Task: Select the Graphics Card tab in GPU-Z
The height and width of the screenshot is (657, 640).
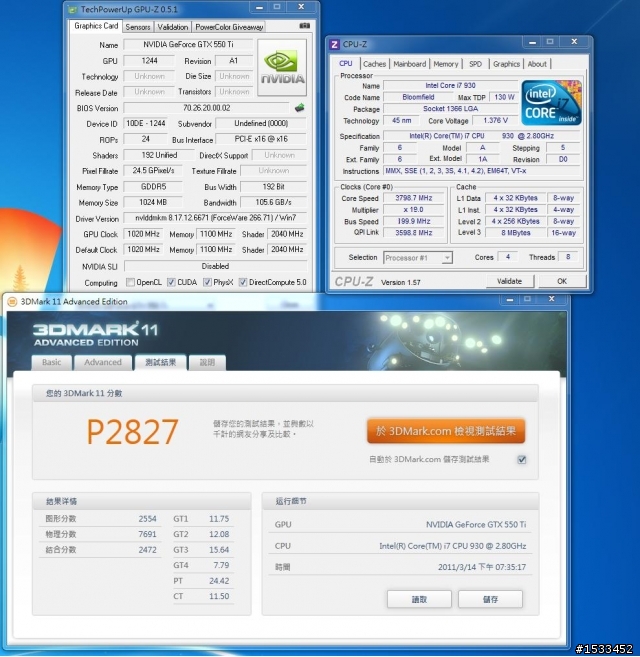Action: pyautogui.click(x=96, y=26)
